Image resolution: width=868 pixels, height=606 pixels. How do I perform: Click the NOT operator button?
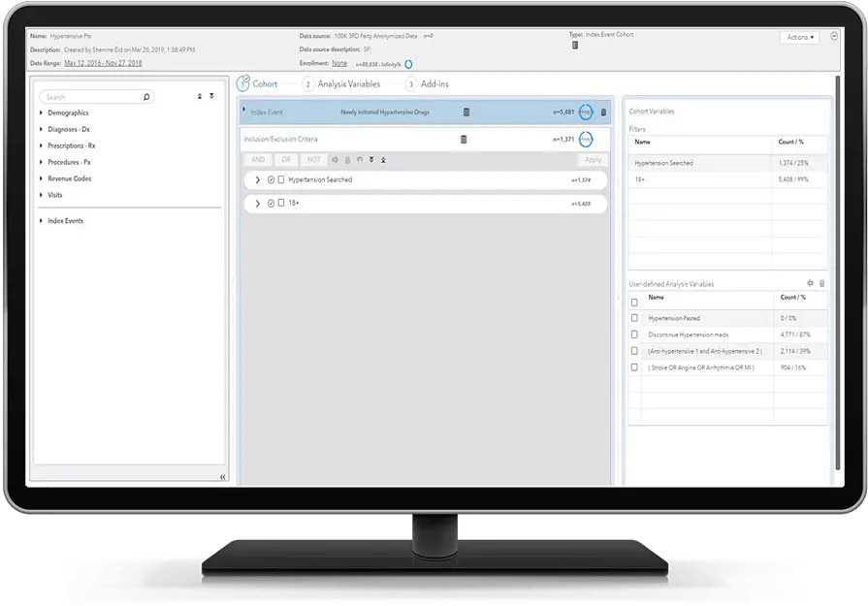[x=314, y=159]
